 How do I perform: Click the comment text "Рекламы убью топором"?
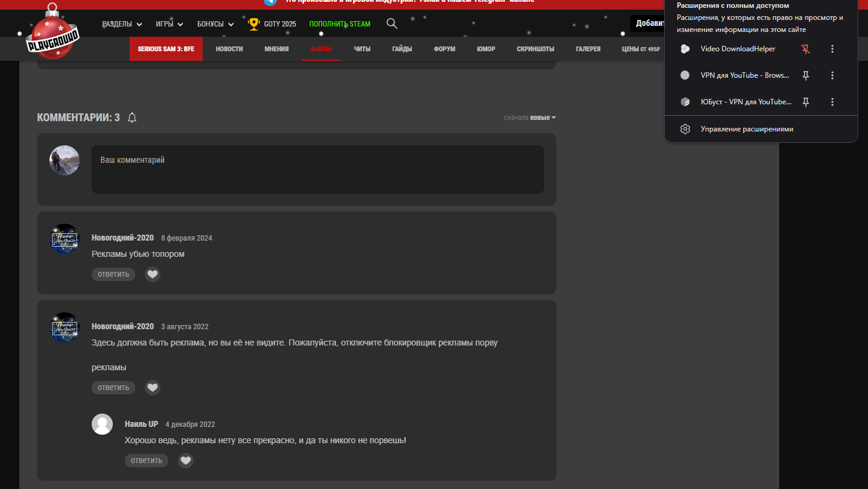point(138,254)
